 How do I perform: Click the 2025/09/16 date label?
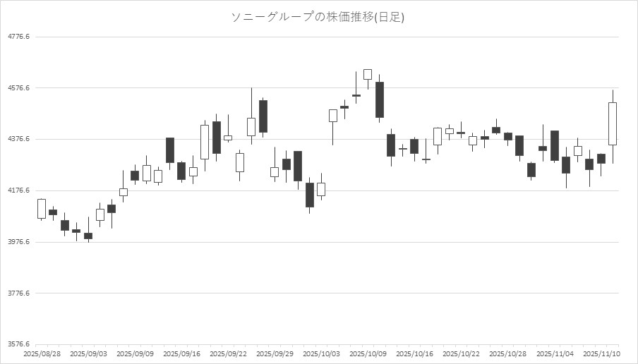tap(181, 353)
